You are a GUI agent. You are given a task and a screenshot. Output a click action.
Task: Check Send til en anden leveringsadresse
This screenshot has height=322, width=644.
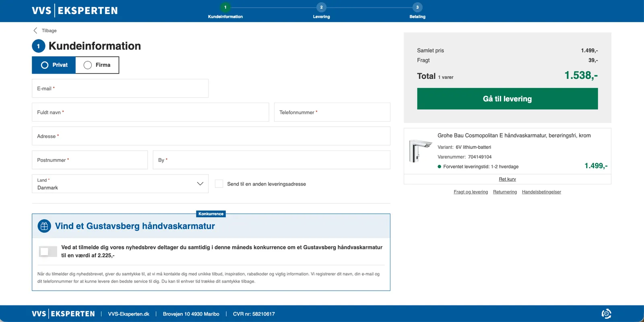(219, 184)
